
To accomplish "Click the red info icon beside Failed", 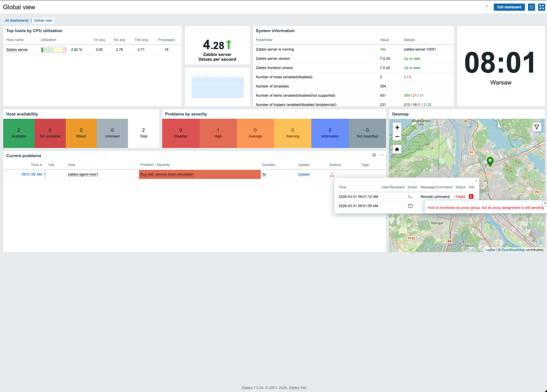I will click(471, 196).
